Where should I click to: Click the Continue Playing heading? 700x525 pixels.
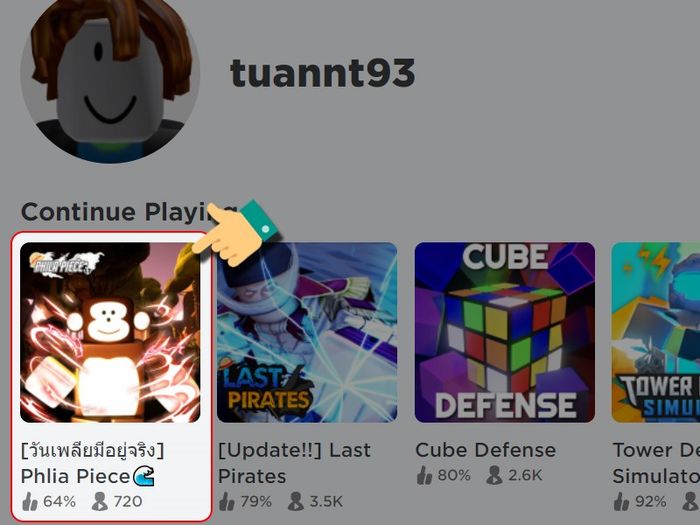tap(129, 212)
